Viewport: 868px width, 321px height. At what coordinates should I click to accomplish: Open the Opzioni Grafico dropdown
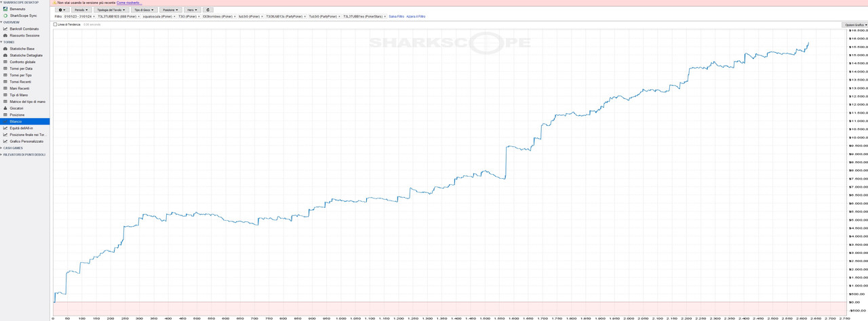point(856,24)
